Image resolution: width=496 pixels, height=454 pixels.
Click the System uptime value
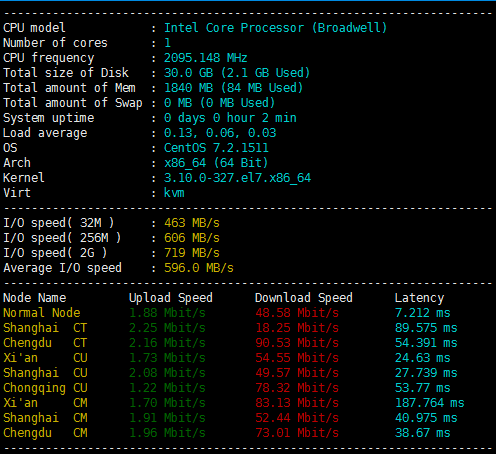click(230, 118)
